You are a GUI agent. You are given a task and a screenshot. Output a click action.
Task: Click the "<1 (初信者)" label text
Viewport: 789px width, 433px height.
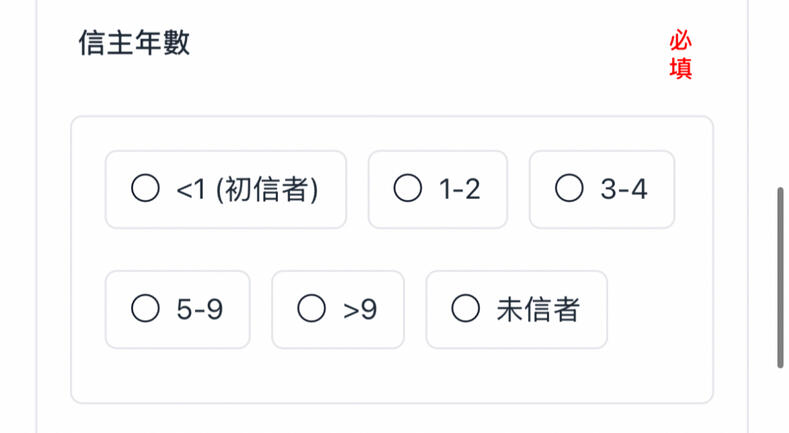[x=247, y=189]
